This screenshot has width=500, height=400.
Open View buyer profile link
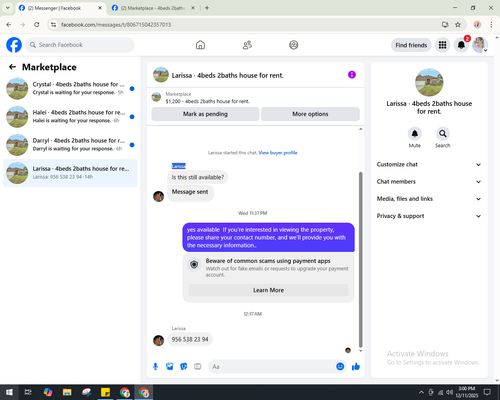[x=278, y=153]
